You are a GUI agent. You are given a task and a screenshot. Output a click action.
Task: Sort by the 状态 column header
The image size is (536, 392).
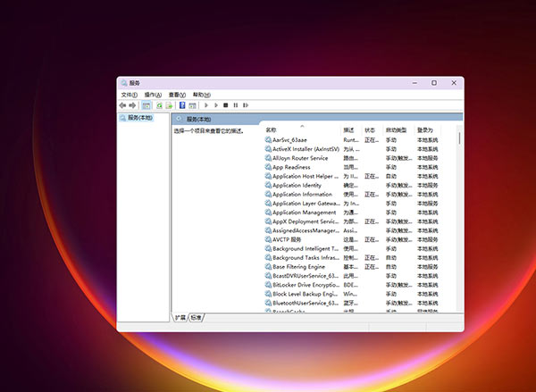pyautogui.click(x=373, y=129)
